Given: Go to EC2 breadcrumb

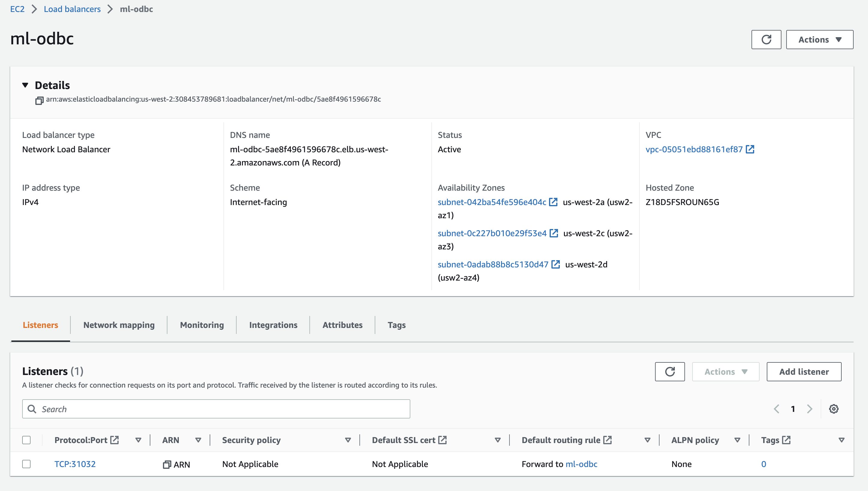Looking at the screenshot, I should coord(17,9).
